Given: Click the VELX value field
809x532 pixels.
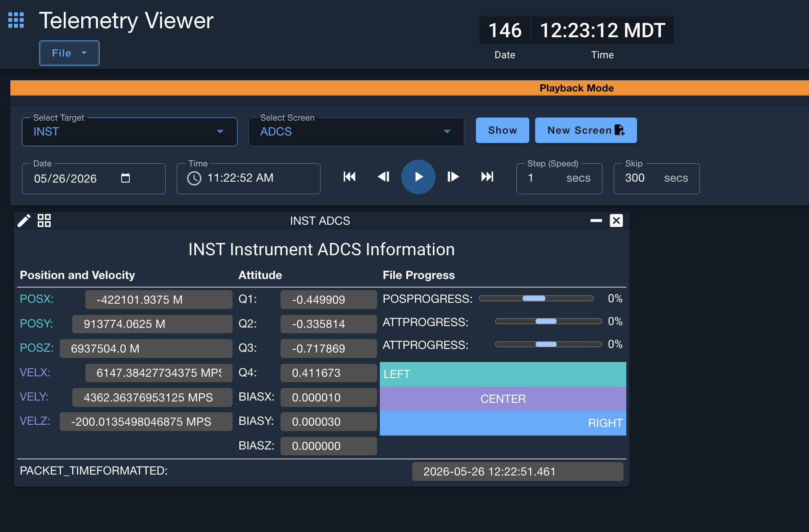Looking at the screenshot, I should pyautogui.click(x=159, y=373).
